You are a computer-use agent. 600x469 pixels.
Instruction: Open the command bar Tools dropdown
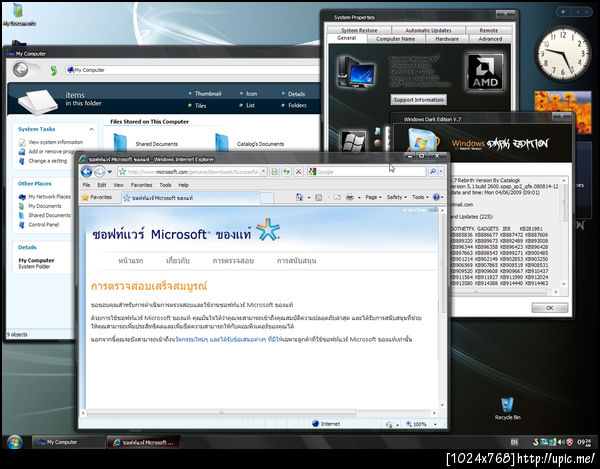(x=420, y=197)
